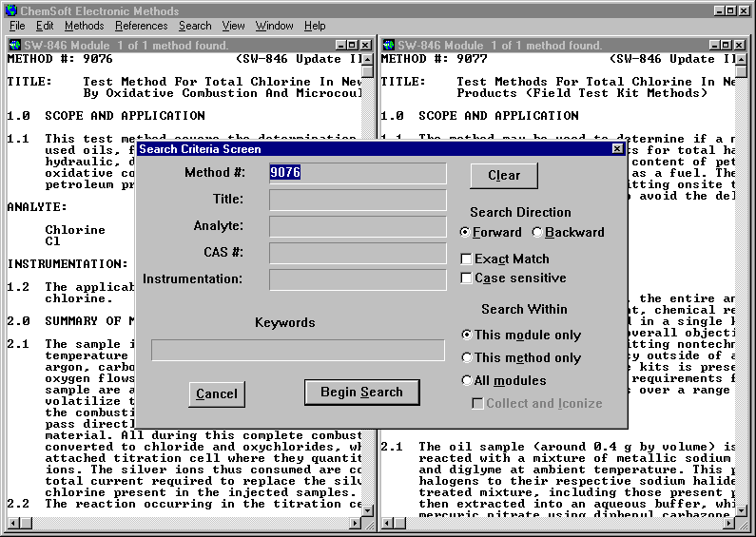756x537 pixels.
Task: Click '2.0 SUMMARY OF' heading in left window
Action: click(71, 321)
